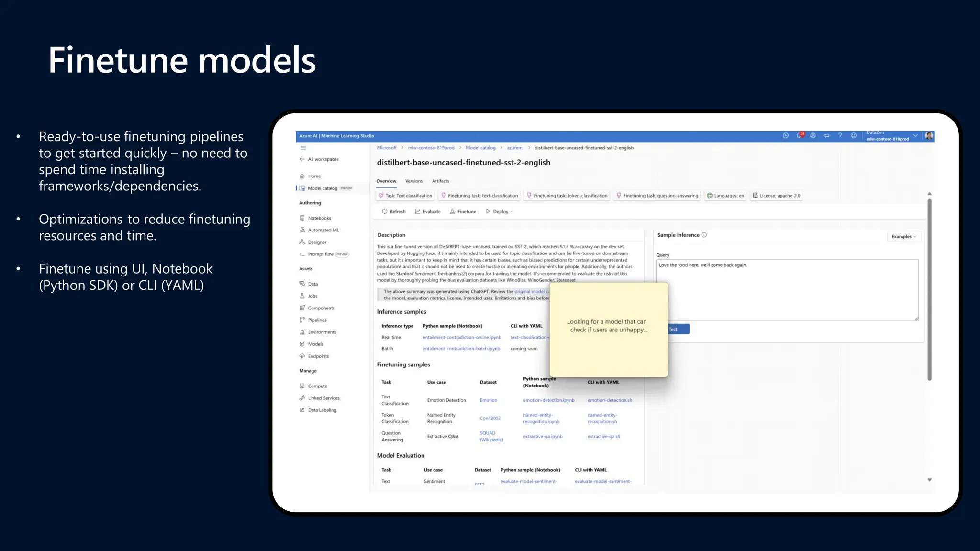Screen dimensions: 980x551
Task: Click the Finetuning task: text-classification tag
Action: pos(479,196)
